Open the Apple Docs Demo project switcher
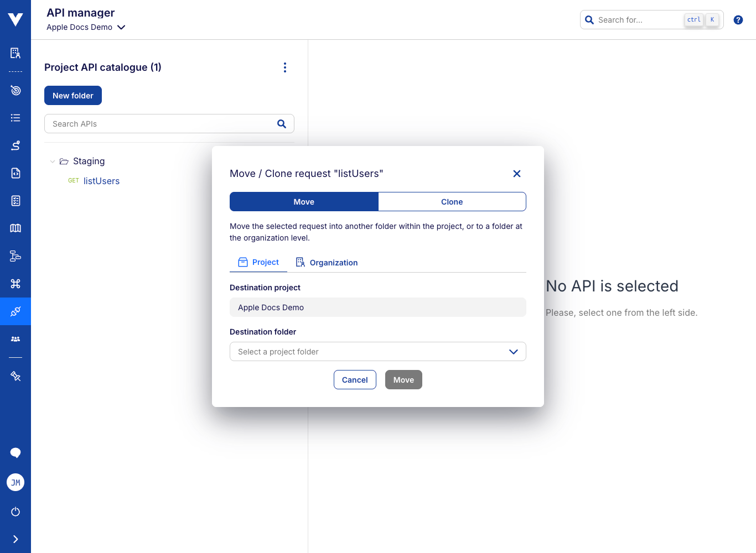Screen dimensions: 756x553 click(86, 27)
